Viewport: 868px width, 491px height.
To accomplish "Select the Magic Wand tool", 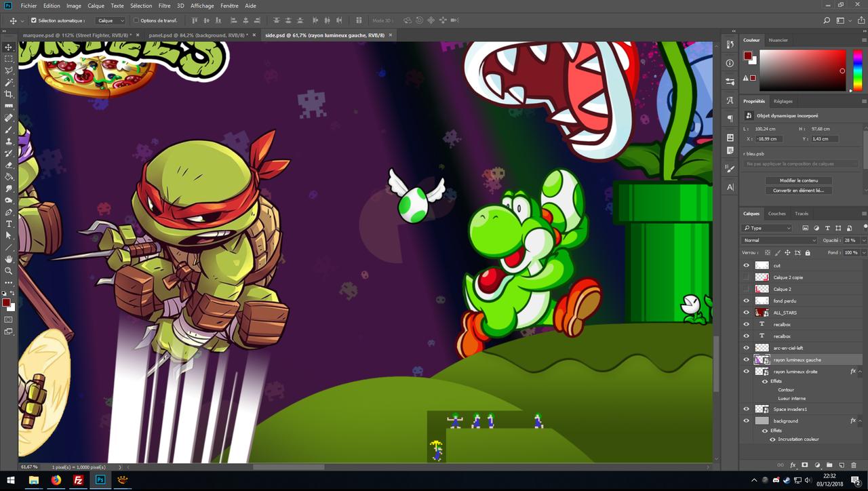I will click(x=9, y=82).
